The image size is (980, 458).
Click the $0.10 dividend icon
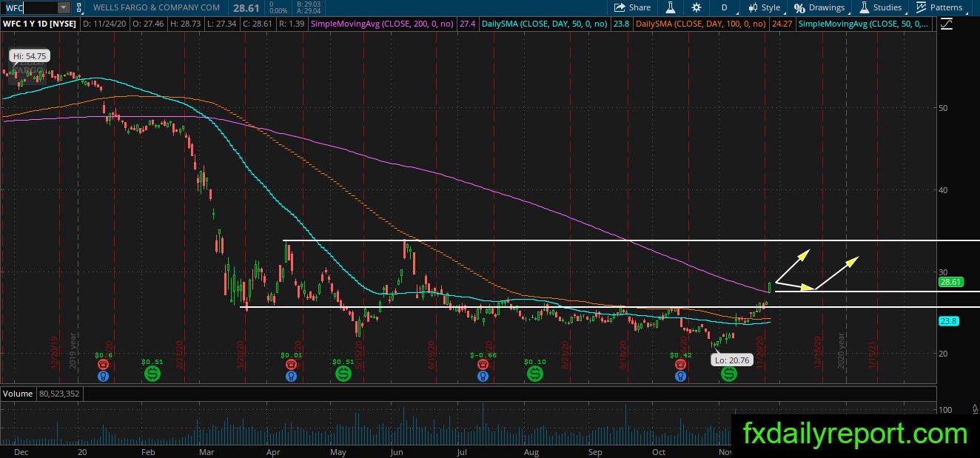point(534,374)
